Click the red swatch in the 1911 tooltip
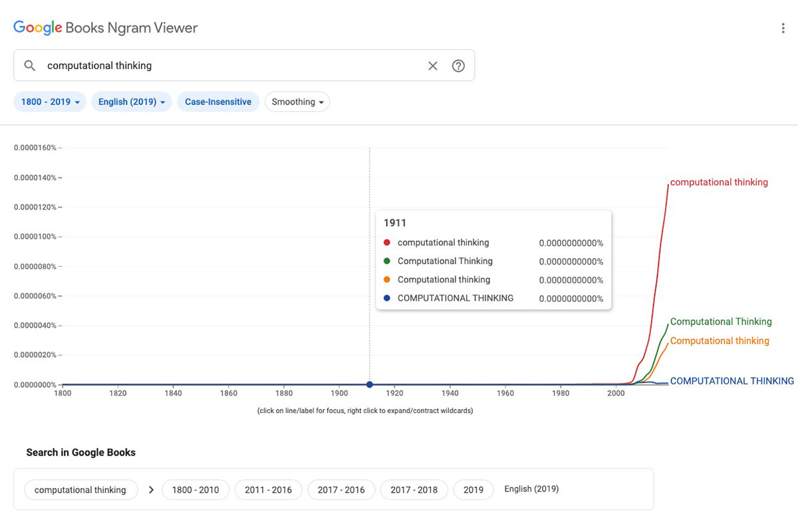Image resolution: width=798 pixels, height=532 pixels. [387, 243]
